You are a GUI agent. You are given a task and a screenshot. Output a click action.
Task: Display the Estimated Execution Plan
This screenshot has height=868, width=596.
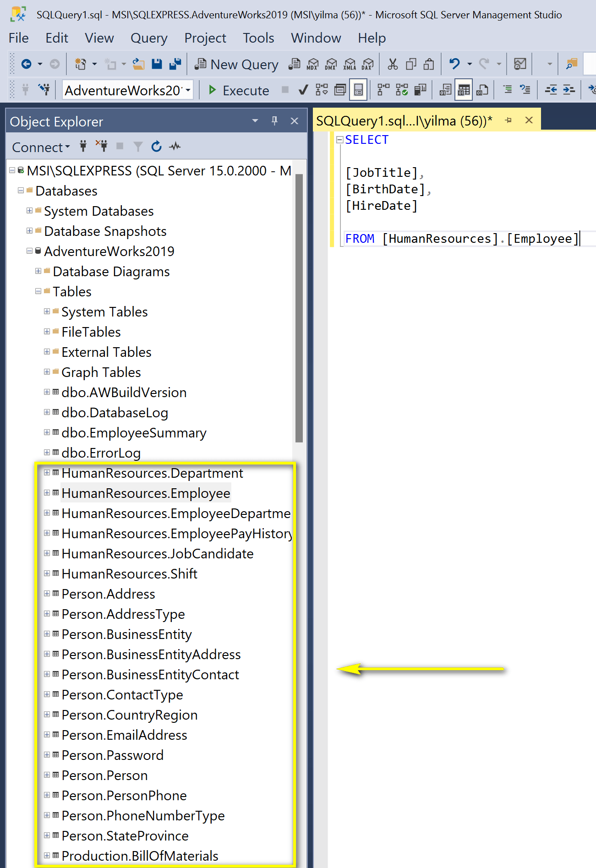(322, 90)
